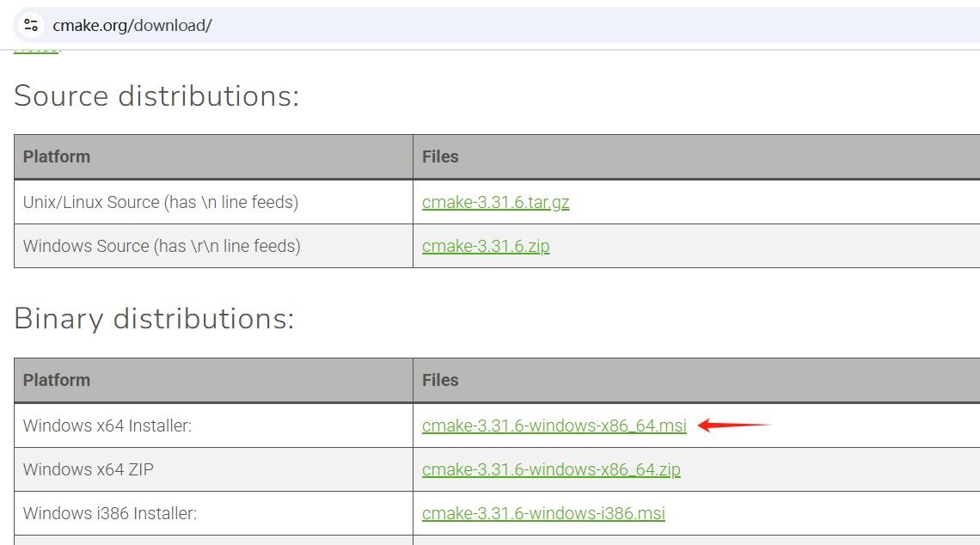Download the cmake-3.31.6.zip Windows source

pyautogui.click(x=486, y=246)
